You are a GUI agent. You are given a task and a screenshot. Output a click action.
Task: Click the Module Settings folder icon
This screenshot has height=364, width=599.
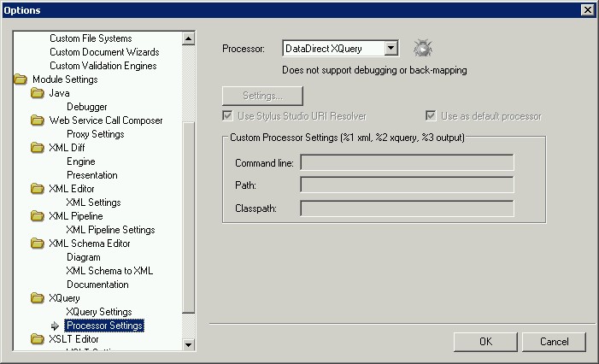21,79
